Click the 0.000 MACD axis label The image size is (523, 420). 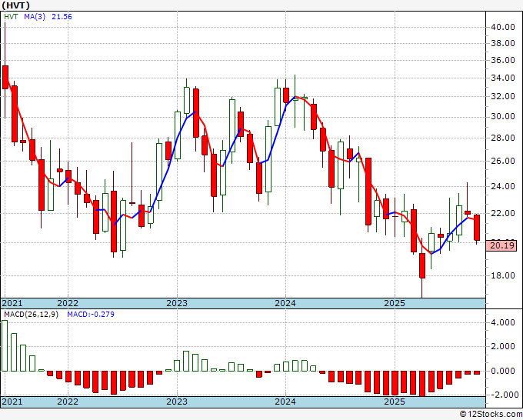pos(503,371)
